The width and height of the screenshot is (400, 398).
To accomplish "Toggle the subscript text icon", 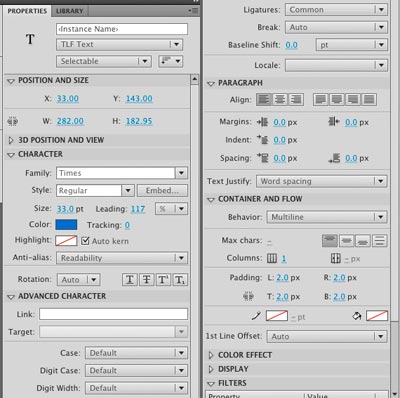I will pyautogui.click(x=180, y=280).
